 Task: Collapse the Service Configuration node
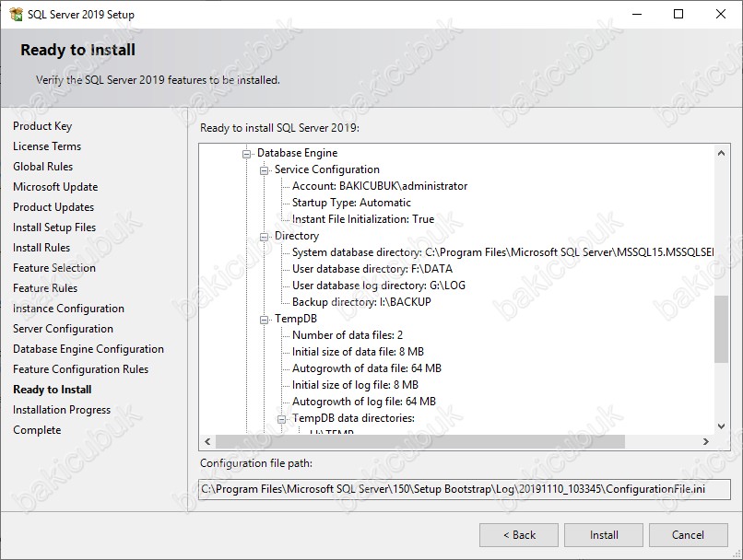(264, 170)
